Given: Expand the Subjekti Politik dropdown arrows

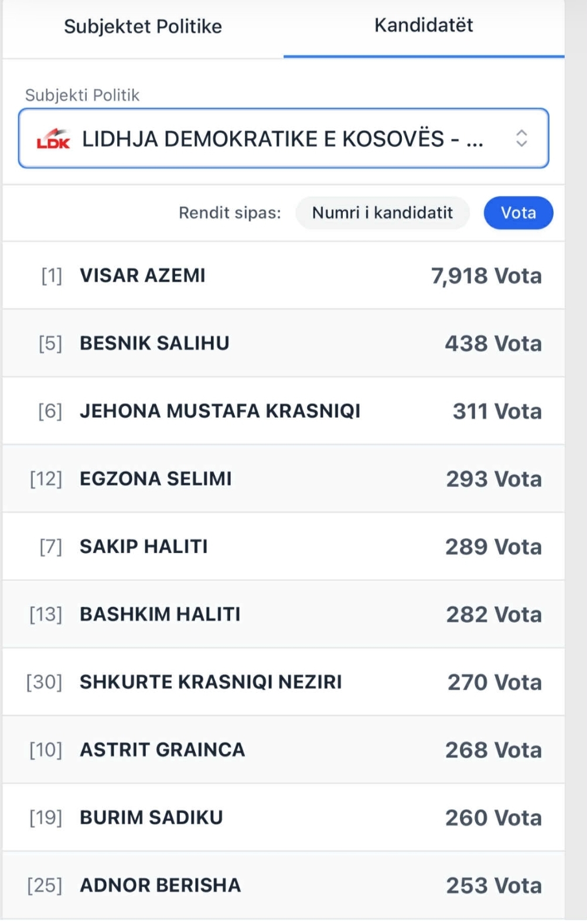Looking at the screenshot, I should [x=521, y=138].
